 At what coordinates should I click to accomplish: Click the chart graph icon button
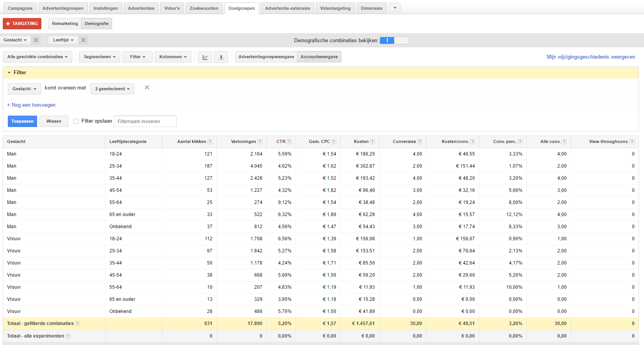(205, 57)
